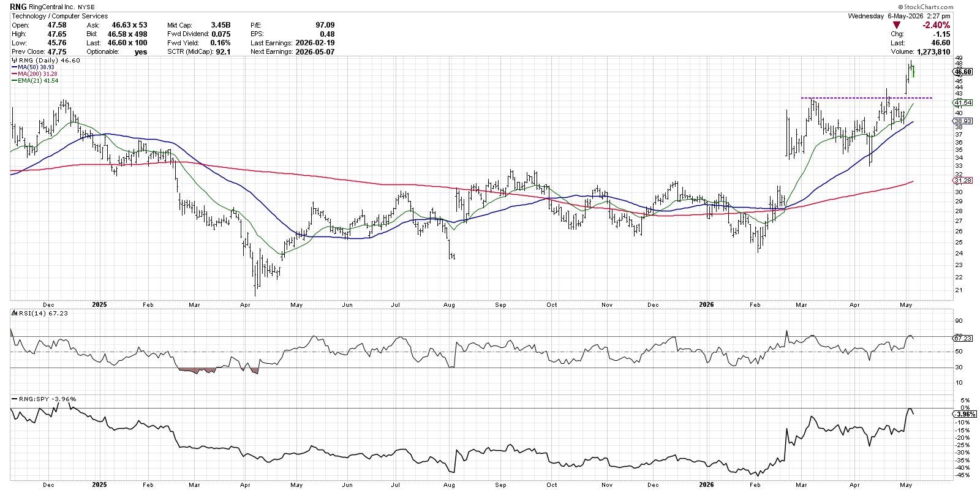Click the percent change -2.40%

tap(937, 25)
